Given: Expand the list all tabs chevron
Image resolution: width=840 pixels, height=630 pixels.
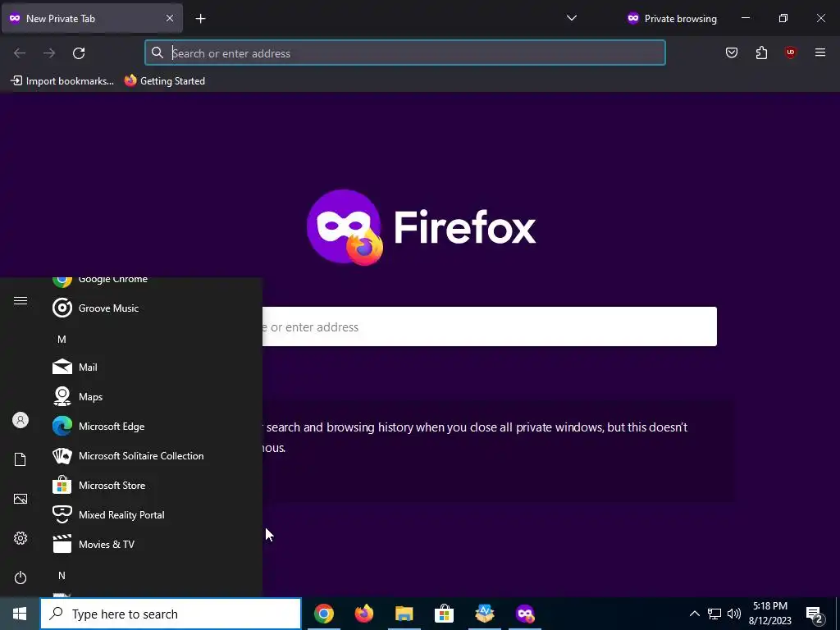Looking at the screenshot, I should tap(572, 18).
